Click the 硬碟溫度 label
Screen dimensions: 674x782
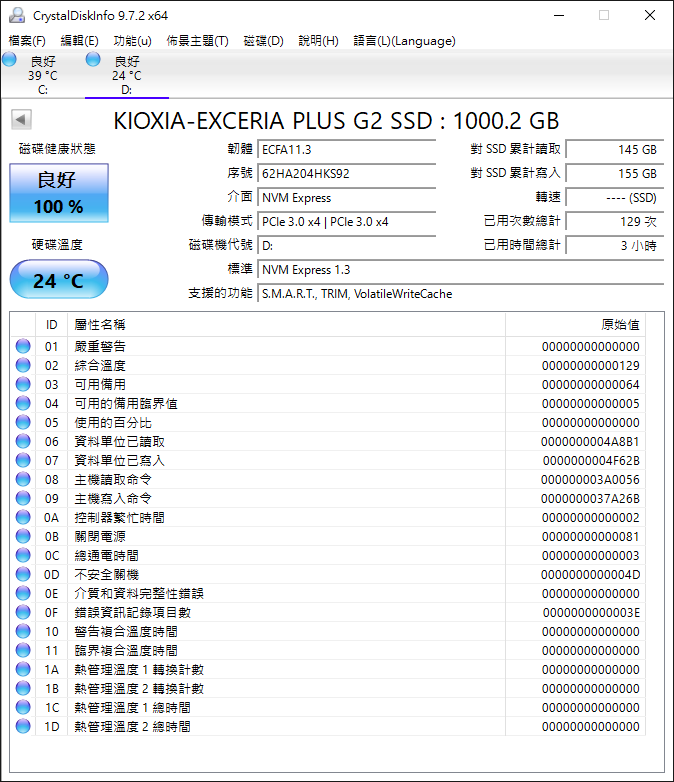click(x=57, y=244)
